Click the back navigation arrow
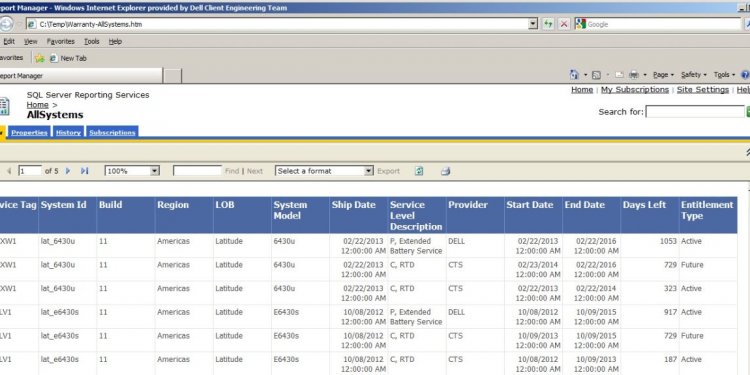Screen dimensions: 750x375 (6, 24)
